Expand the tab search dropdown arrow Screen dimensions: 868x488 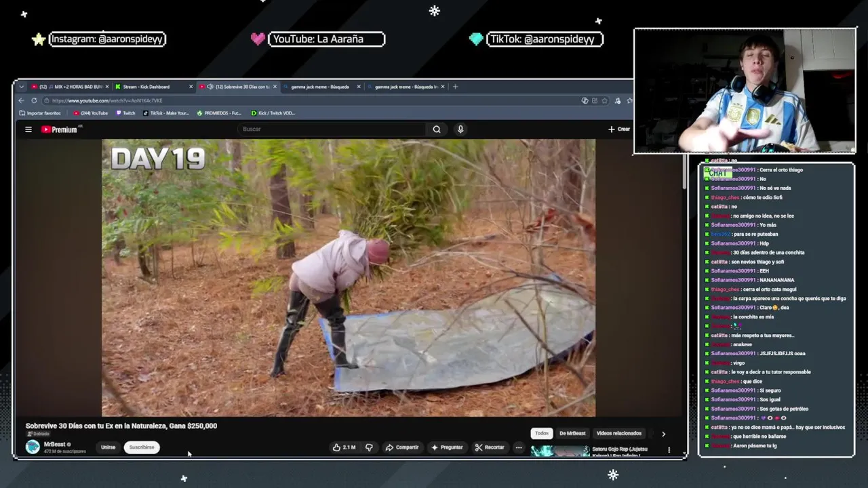[x=21, y=87]
